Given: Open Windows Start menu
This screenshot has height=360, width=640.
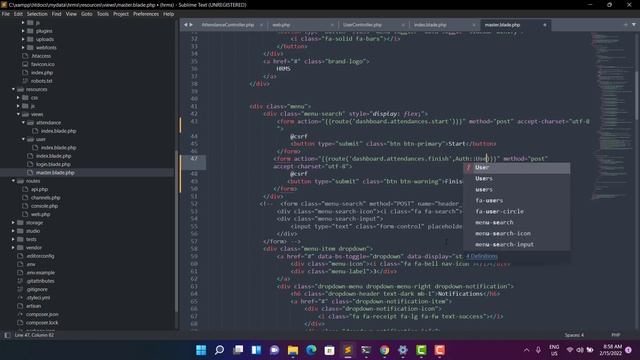Looking at the screenshot, I should click(x=201, y=350).
